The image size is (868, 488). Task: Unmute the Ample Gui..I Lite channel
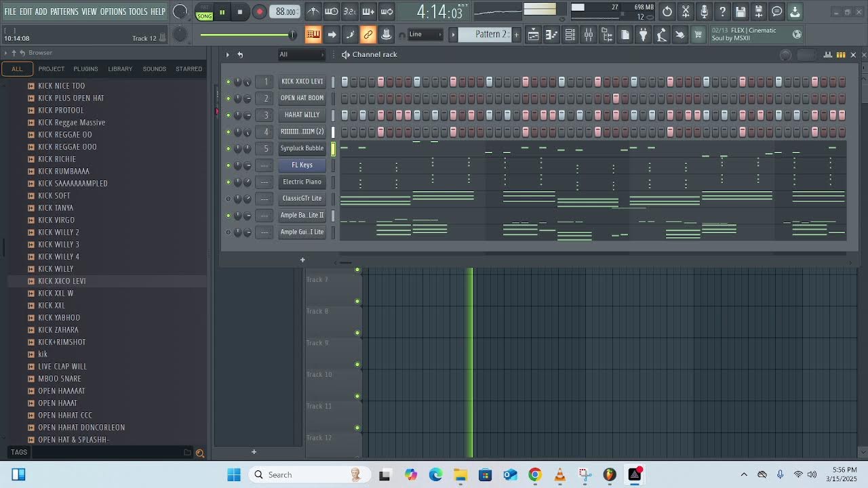pos(228,232)
